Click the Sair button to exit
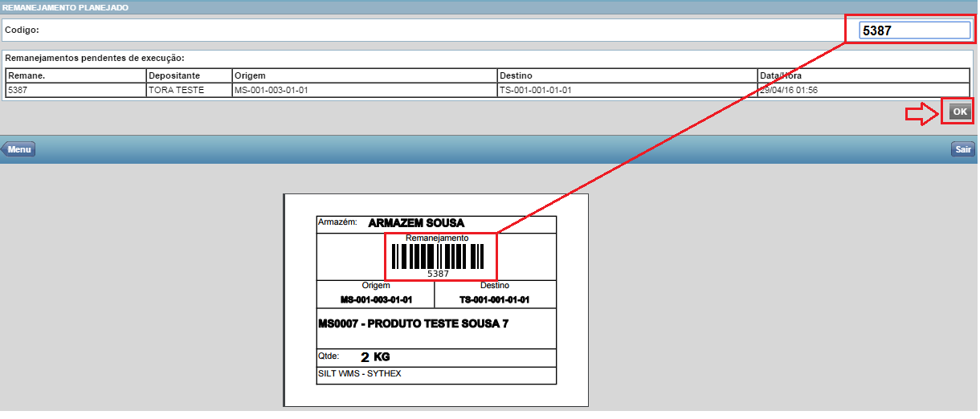The height and width of the screenshot is (419, 980). click(x=963, y=148)
